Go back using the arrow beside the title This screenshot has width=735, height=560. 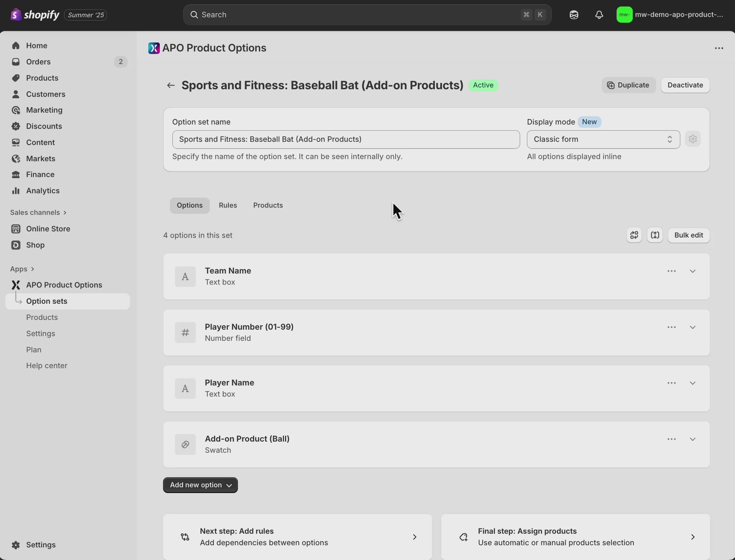pos(171,85)
